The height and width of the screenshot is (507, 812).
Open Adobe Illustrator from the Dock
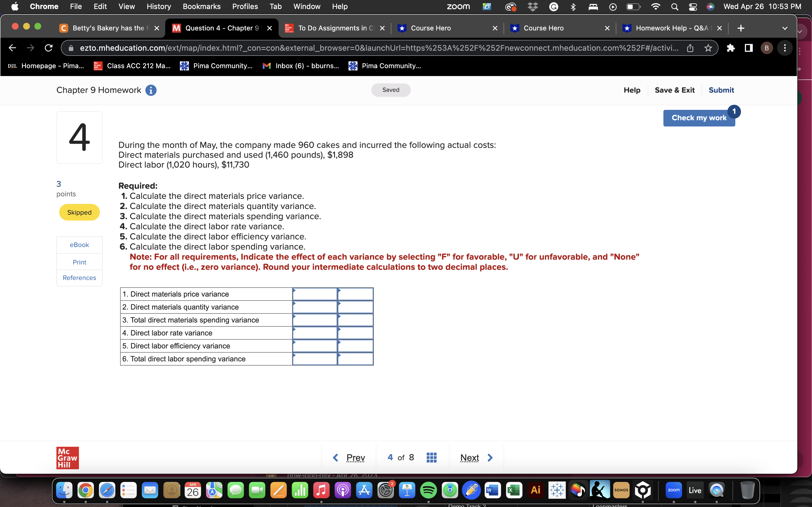coord(535,490)
